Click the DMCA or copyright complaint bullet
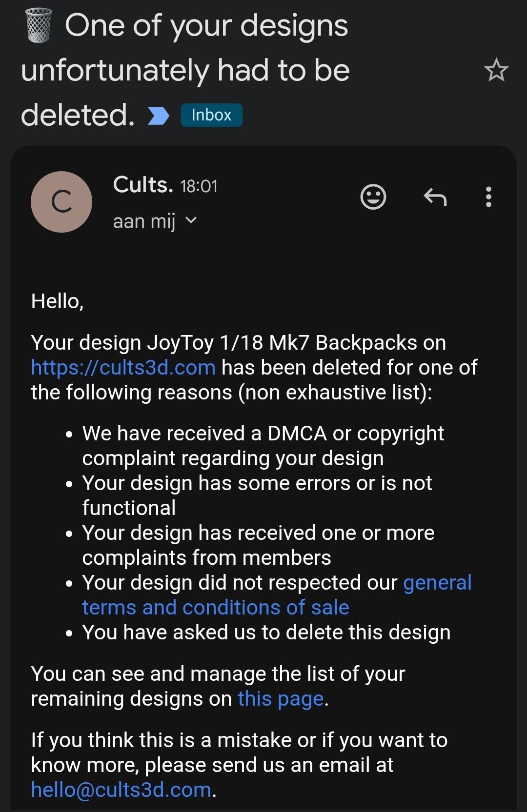Screen dimensions: 527x812 point(263,445)
